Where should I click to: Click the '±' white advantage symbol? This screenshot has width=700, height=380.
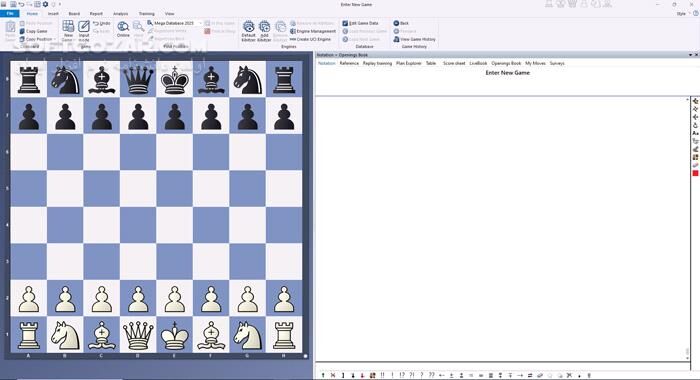451,375
